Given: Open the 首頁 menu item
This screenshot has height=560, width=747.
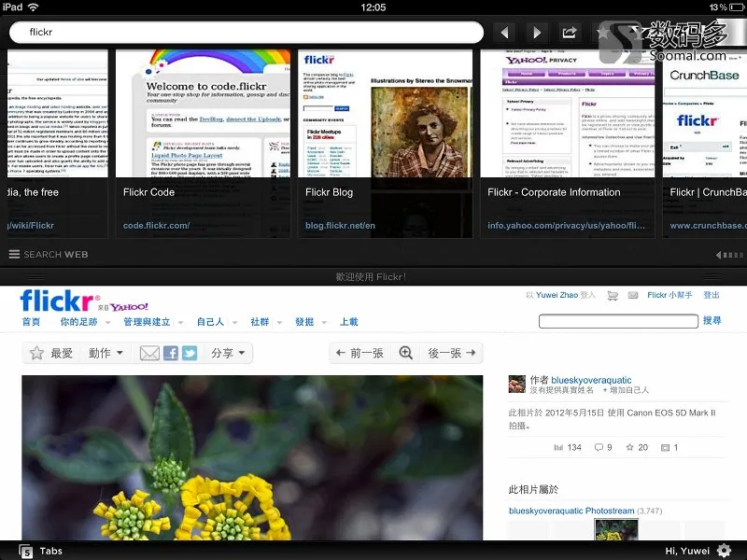Looking at the screenshot, I should pos(32,322).
